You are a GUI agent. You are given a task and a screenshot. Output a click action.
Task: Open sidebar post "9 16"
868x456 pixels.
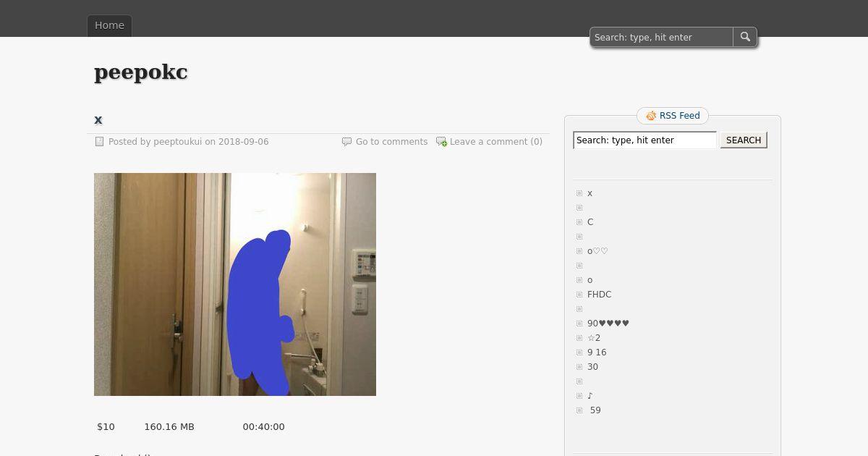tap(597, 352)
